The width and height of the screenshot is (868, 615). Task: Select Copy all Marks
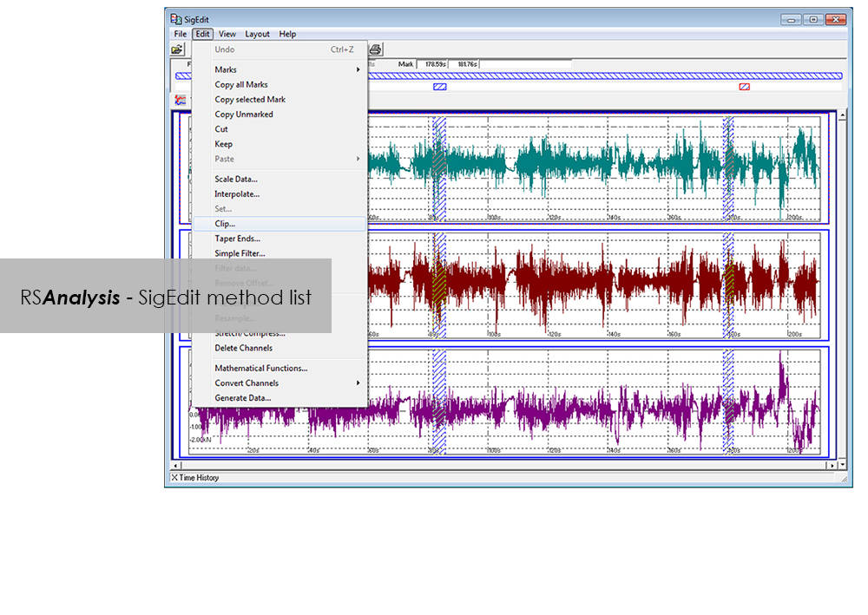click(x=241, y=84)
